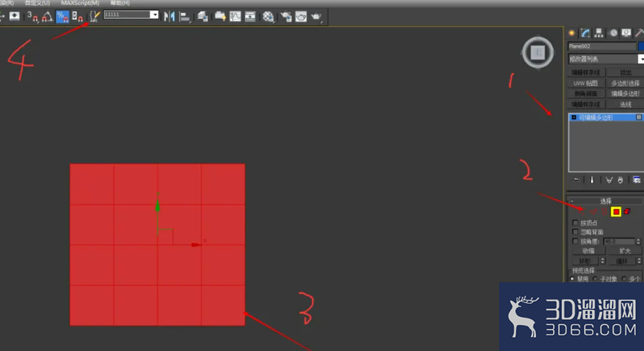Open the Schematic View

click(250, 17)
